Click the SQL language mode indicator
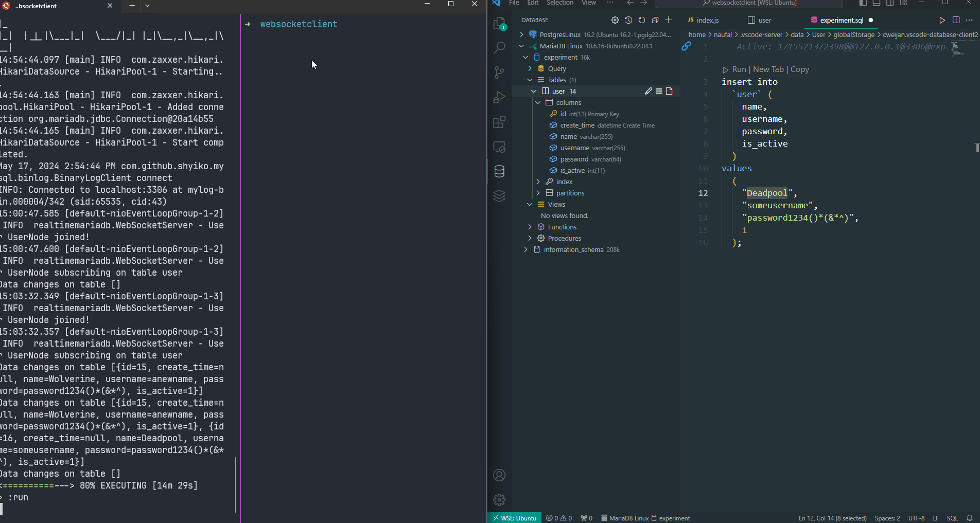 [952, 518]
